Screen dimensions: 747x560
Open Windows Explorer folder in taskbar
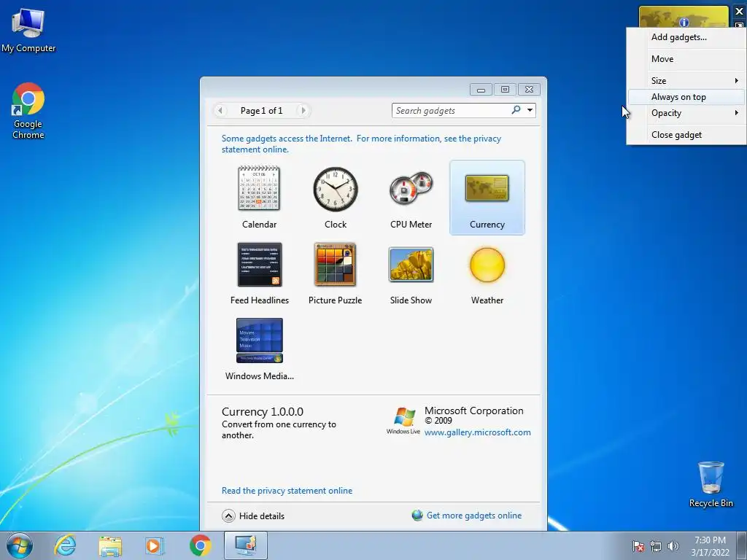(x=110, y=545)
